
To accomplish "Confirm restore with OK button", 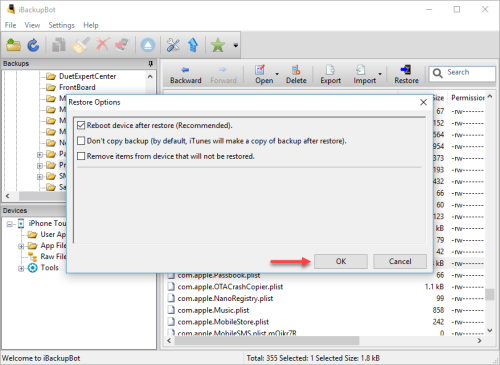I will (x=341, y=261).
